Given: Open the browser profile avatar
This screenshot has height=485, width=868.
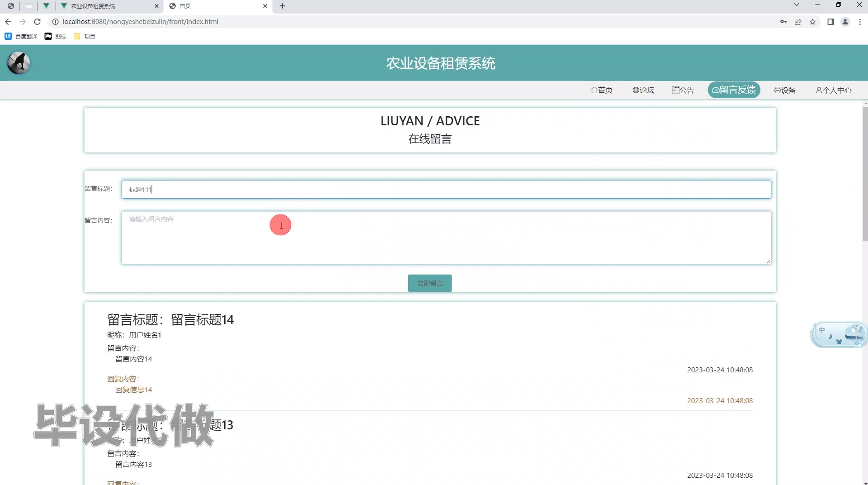Looking at the screenshot, I should click(x=845, y=22).
